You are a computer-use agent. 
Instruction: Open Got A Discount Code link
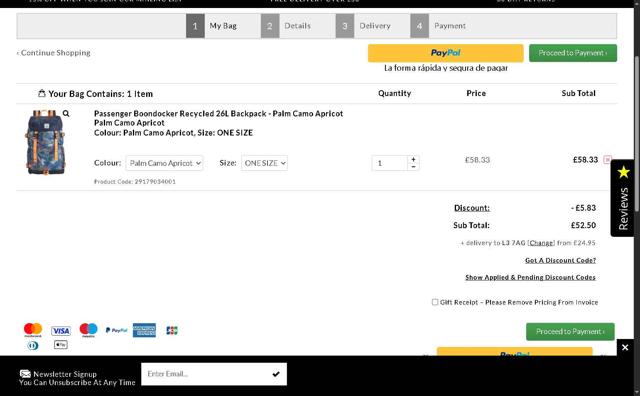[560, 260]
